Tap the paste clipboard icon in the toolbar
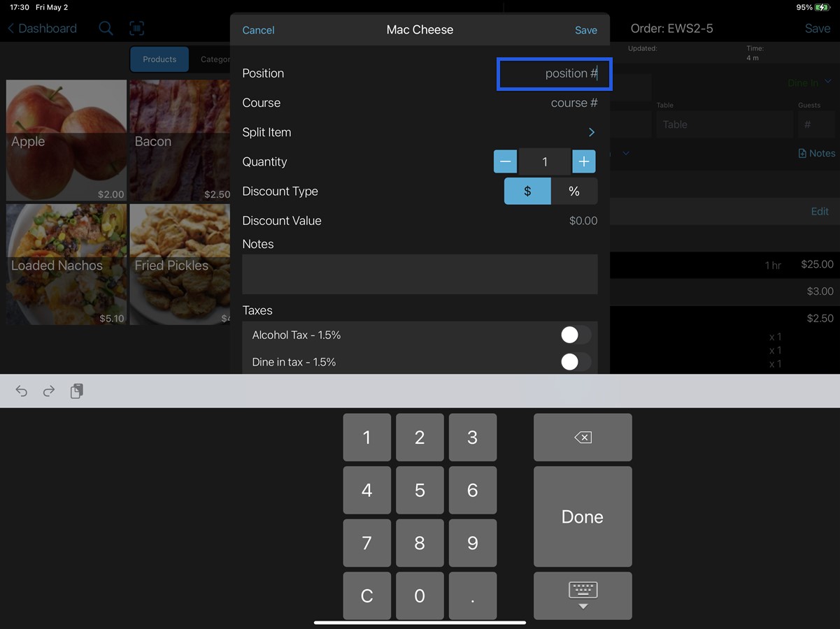 [x=76, y=391]
